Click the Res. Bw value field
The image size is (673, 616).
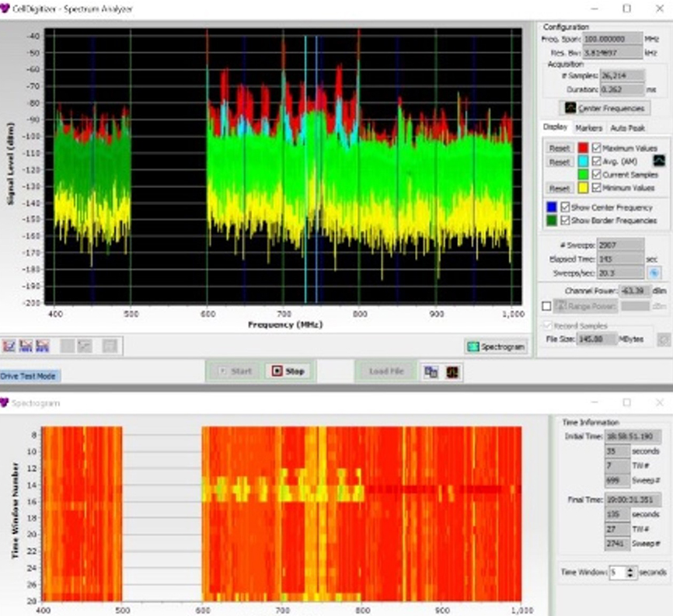pos(612,53)
